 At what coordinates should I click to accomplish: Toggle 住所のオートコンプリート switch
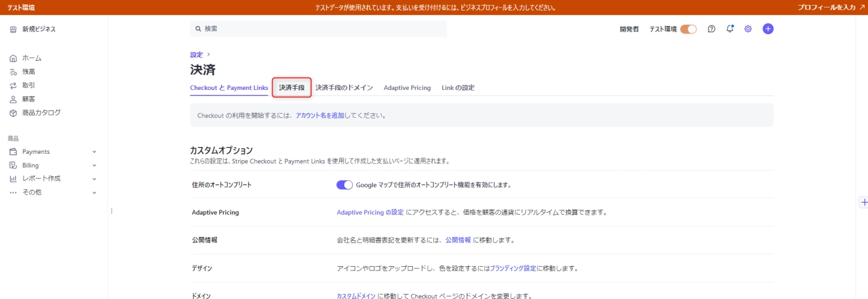click(x=345, y=185)
